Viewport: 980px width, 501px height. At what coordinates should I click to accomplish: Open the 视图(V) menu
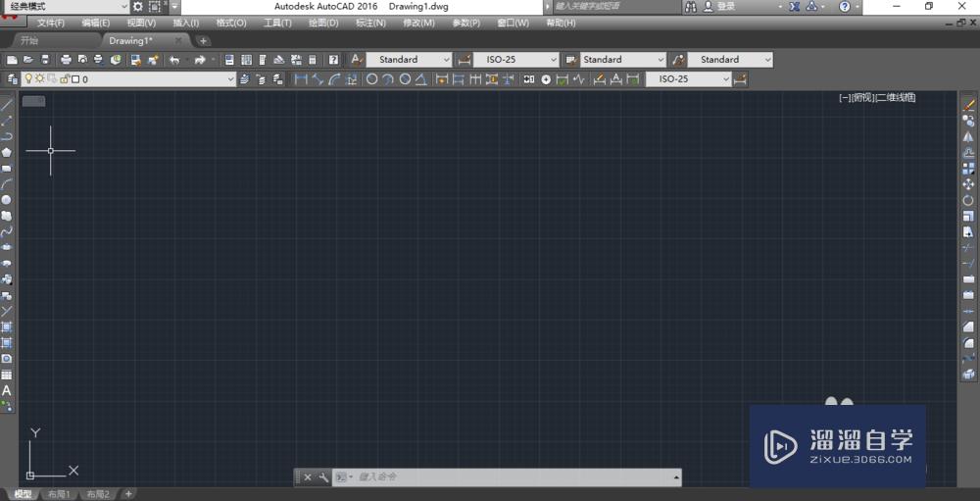141,23
